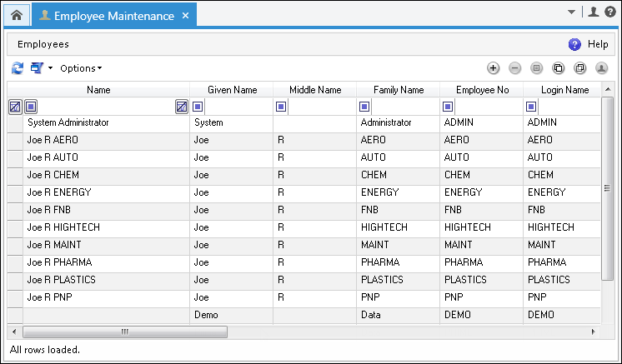The width and height of the screenshot is (622, 364).
Task: Toggle the Name column filter operator icon
Action: coord(31,107)
